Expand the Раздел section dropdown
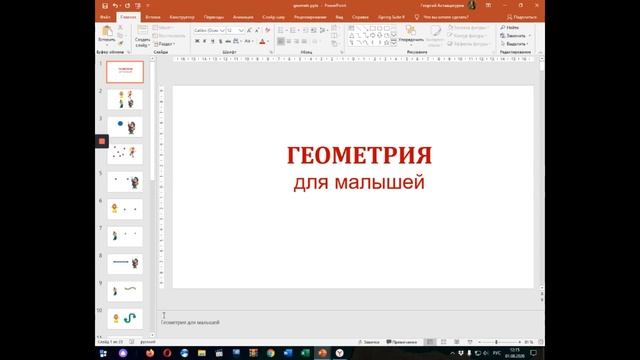The width and height of the screenshot is (640, 360). pyautogui.click(x=164, y=44)
